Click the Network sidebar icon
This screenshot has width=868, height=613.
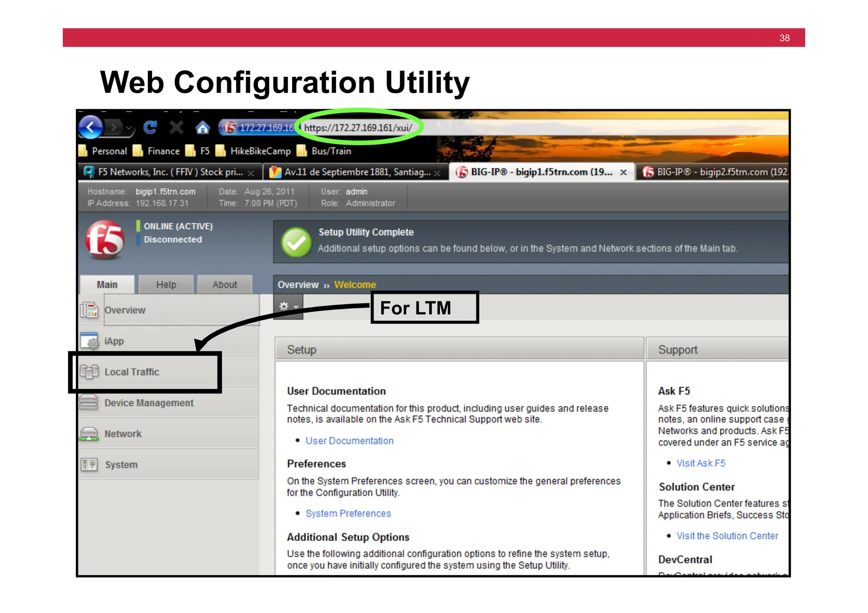[x=89, y=434]
